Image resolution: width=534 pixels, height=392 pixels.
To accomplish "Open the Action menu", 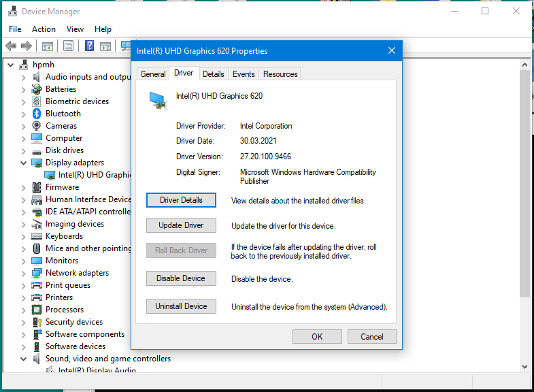I will click(44, 29).
